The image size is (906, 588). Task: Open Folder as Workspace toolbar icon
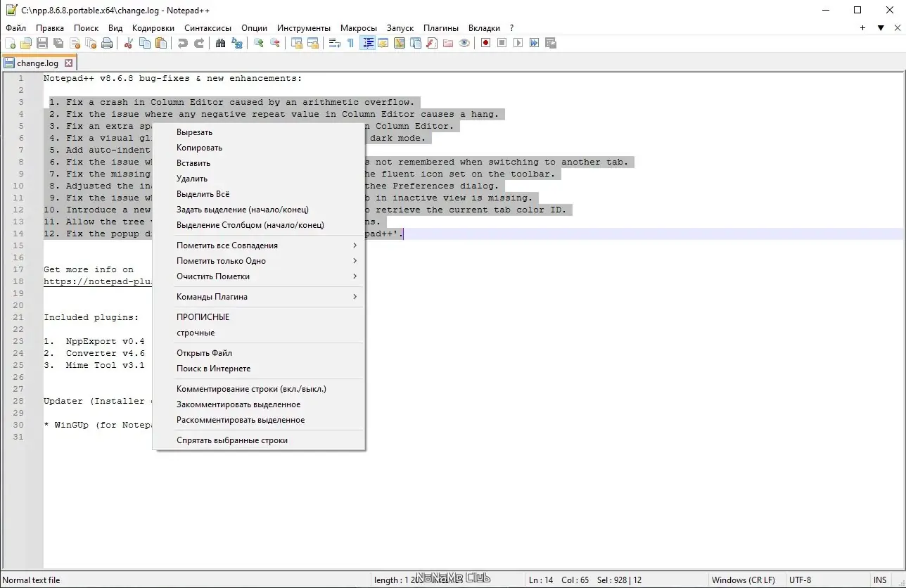(x=448, y=43)
